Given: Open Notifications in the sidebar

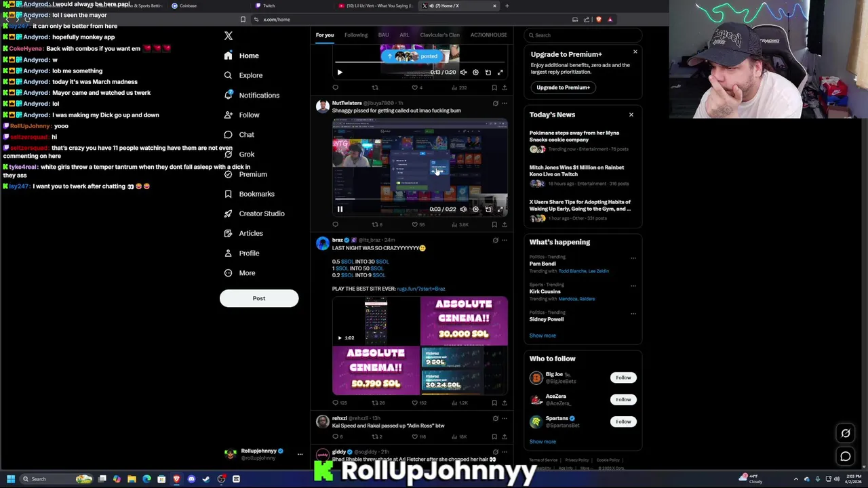Looking at the screenshot, I should 252,95.
